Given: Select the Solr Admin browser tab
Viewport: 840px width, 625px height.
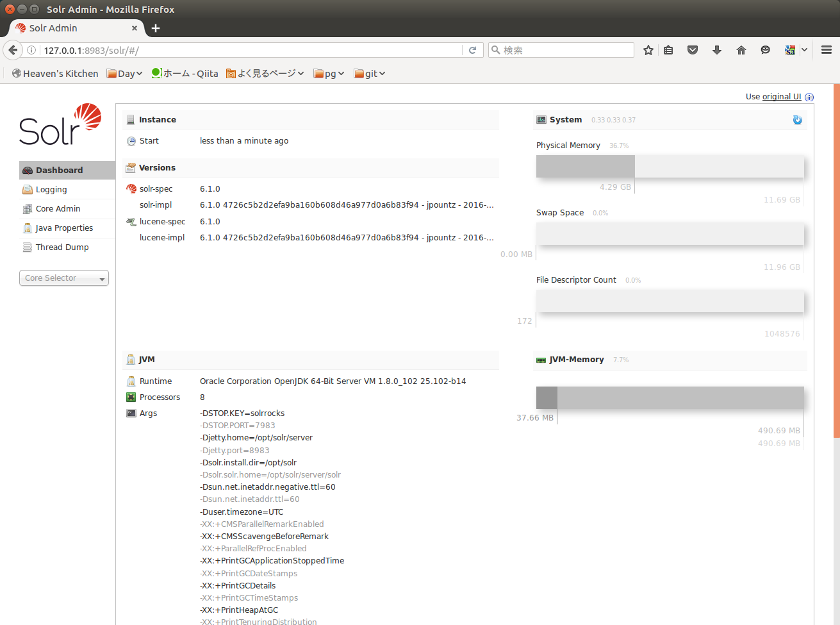Looking at the screenshot, I should tap(70, 28).
